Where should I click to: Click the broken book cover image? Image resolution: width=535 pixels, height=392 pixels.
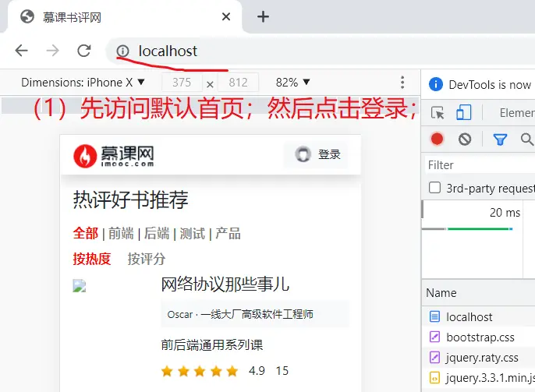[x=80, y=286]
